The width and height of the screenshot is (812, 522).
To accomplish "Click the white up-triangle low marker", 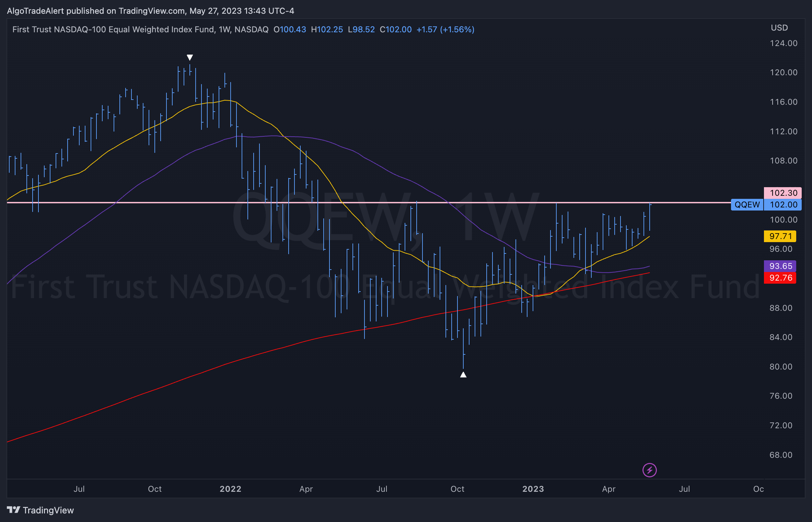I will [x=463, y=375].
